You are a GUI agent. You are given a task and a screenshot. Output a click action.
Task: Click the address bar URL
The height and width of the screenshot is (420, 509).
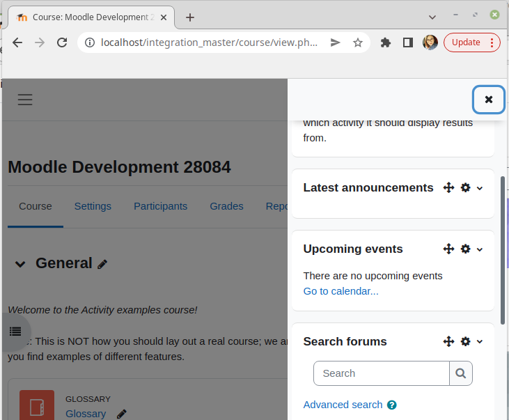pos(209,42)
